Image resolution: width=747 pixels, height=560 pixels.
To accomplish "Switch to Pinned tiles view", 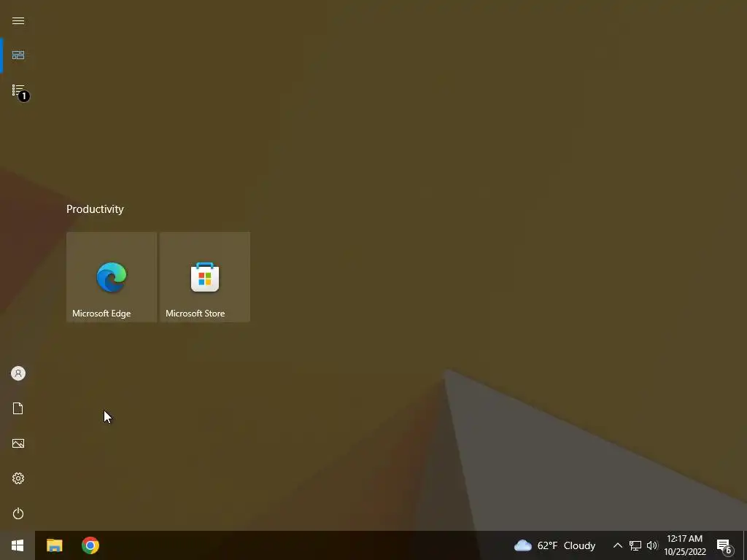I will [18, 55].
